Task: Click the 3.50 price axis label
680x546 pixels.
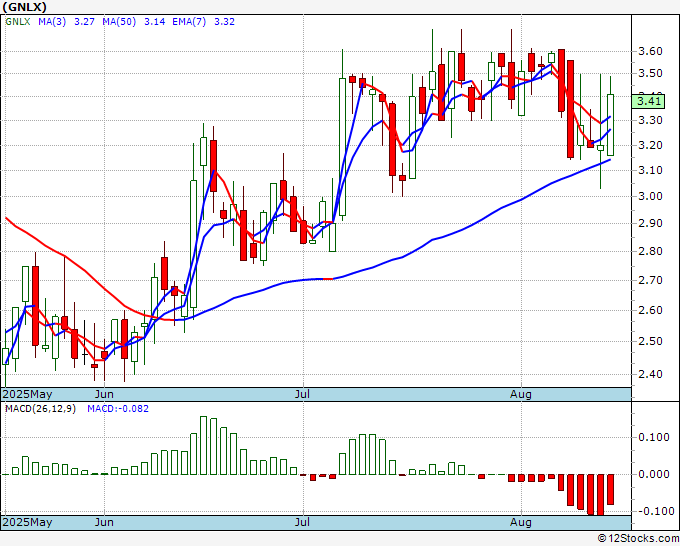Action: point(650,73)
